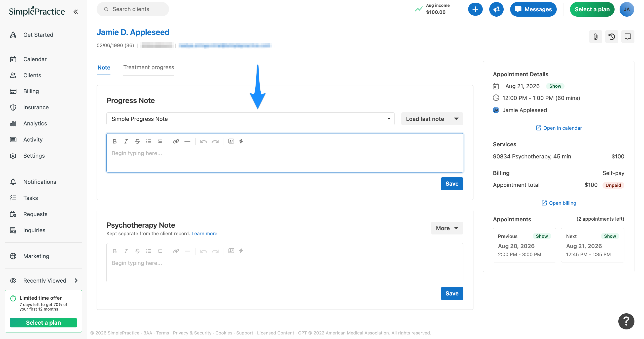
Task: Insert horizontal rule in Progress Note
Action: [x=187, y=141]
